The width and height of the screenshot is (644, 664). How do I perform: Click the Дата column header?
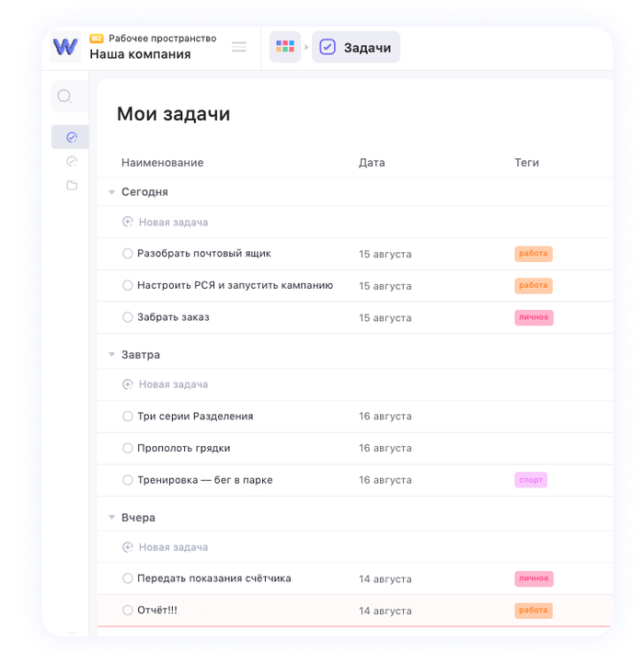click(372, 163)
